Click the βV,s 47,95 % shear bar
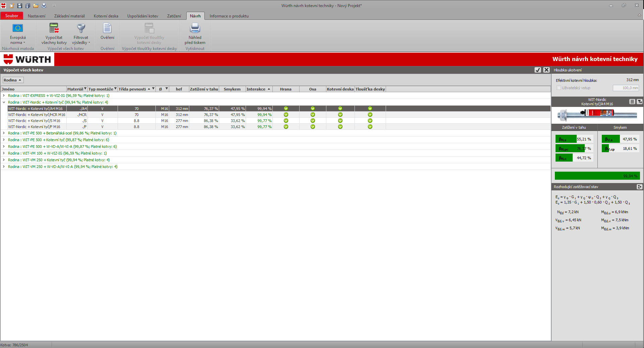This screenshot has height=348, width=644. coord(620,139)
